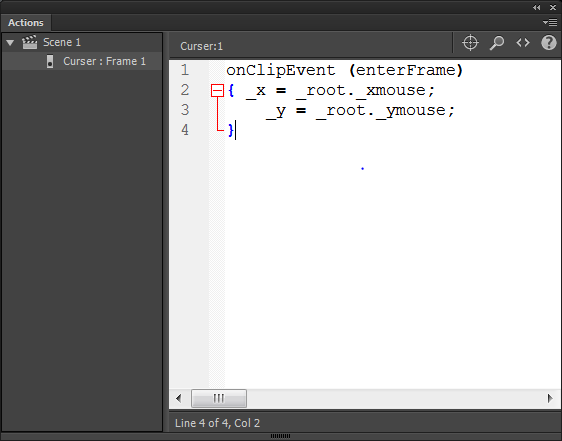Open the Help question mark icon
This screenshot has width=562, height=441.
(x=548, y=43)
